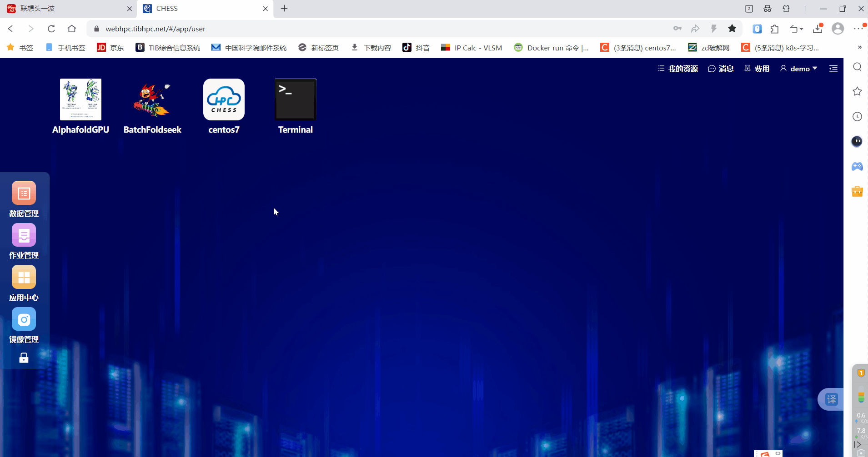Viewport: 868px width, 457px height.
Task: Click the lock icon in the dock
Action: point(24,358)
